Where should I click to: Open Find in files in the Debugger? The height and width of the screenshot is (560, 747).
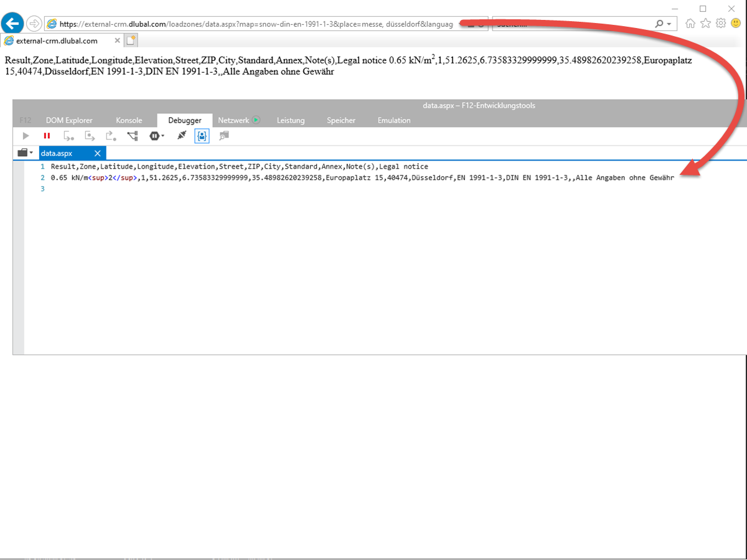[x=223, y=136]
